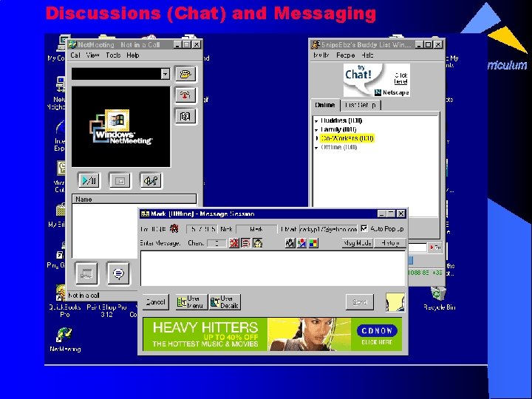Open the People menu in Buddy List window

tap(345, 55)
